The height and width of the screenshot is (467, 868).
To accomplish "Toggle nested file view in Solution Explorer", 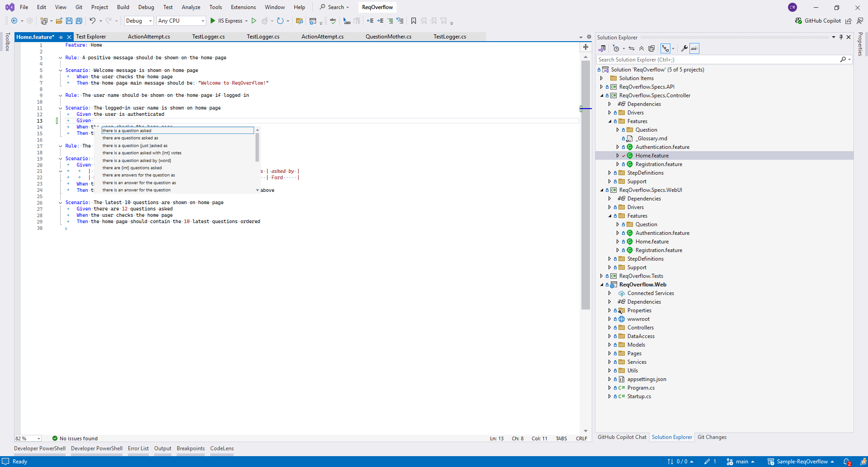I will click(665, 48).
